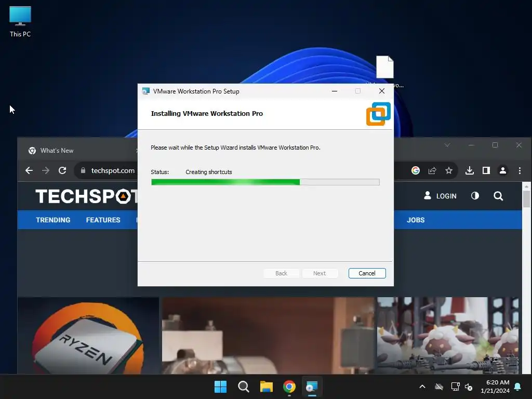Screen dimensions: 532x399
Task: Open the Chrome profile icon
Action: point(503,170)
